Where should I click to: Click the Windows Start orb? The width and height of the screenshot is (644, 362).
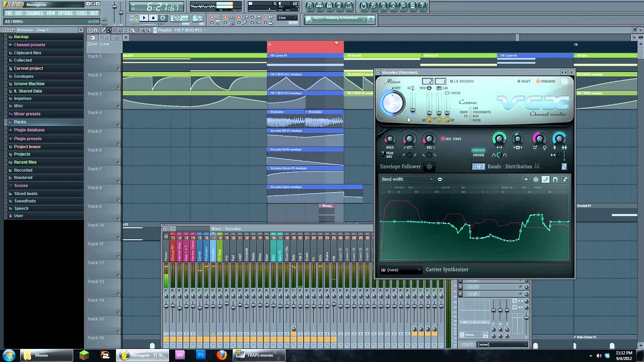9,355
